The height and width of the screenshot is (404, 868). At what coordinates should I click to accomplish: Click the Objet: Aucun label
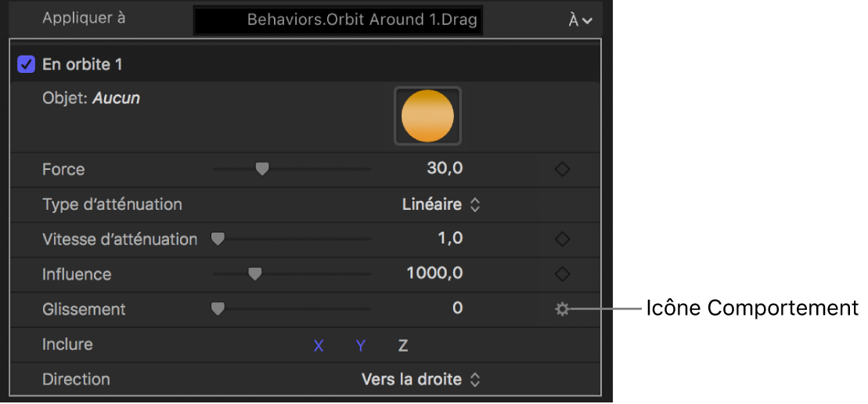pos(91,99)
